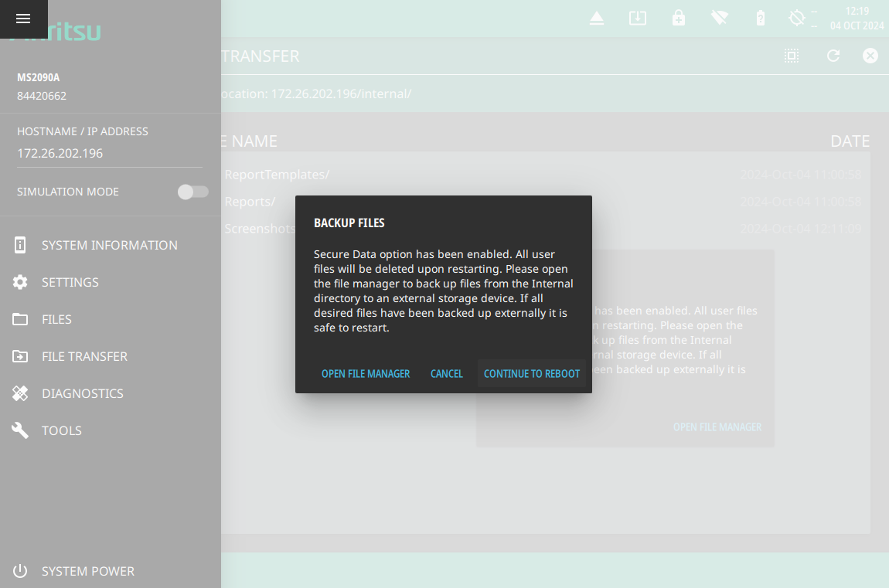Close the File Transfer panel
Image resolution: width=889 pixels, height=588 pixels.
[870, 56]
